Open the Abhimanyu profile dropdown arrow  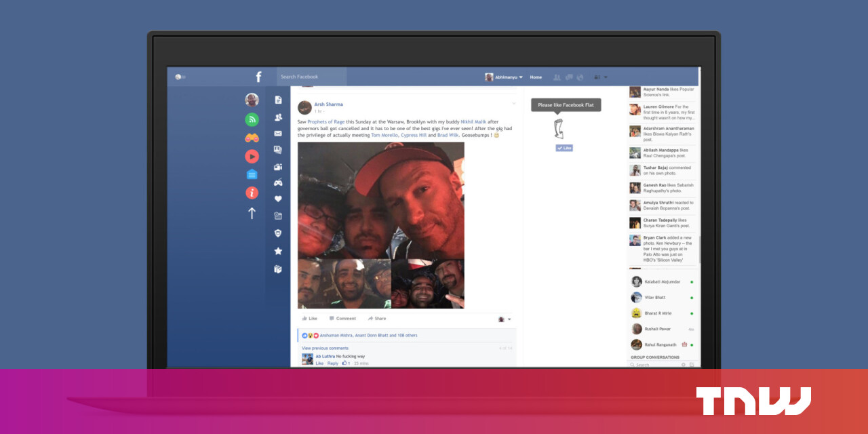pos(521,77)
